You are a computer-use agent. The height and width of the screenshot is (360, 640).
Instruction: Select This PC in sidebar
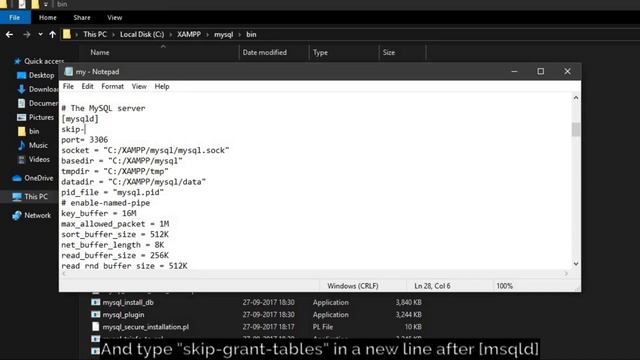point(36,197)
